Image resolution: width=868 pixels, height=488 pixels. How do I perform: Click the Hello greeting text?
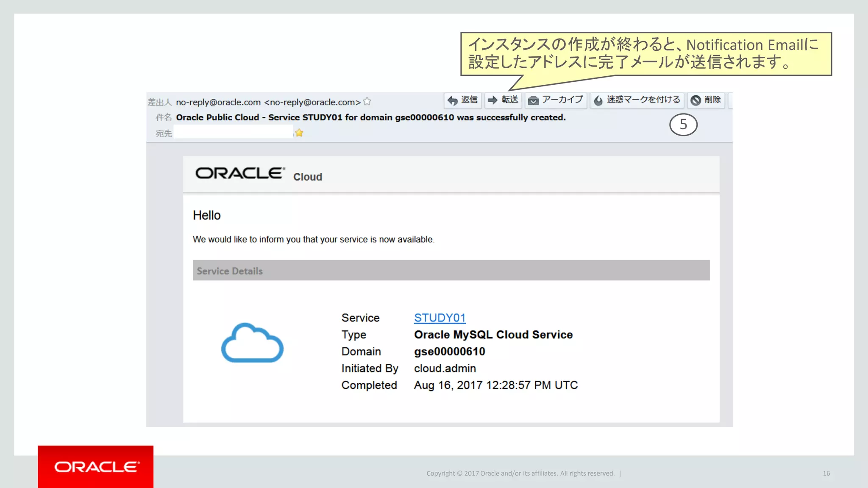[x=207, y=215]
